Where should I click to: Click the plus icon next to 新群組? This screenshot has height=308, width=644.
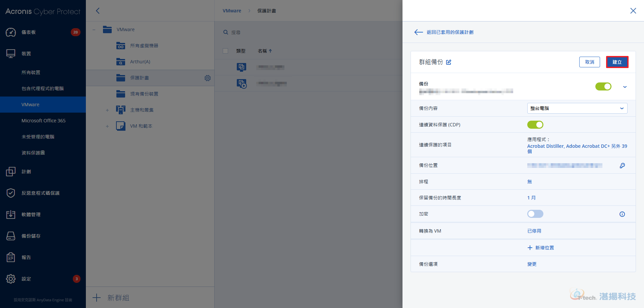97,298
